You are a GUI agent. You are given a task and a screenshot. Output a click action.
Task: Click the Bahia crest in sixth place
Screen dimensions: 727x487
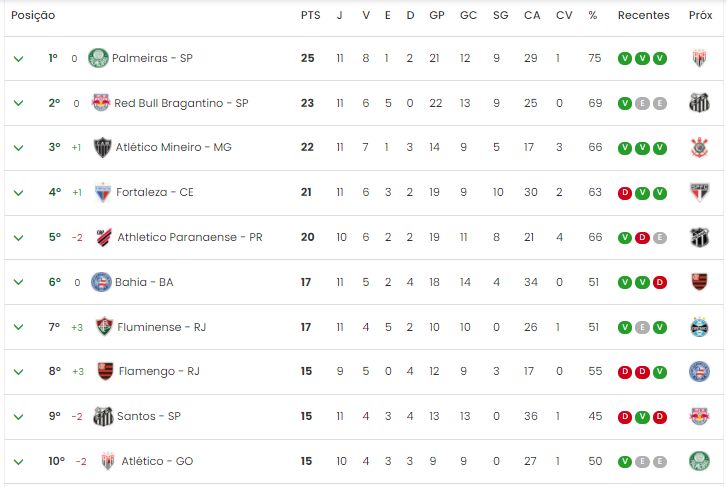101,282
